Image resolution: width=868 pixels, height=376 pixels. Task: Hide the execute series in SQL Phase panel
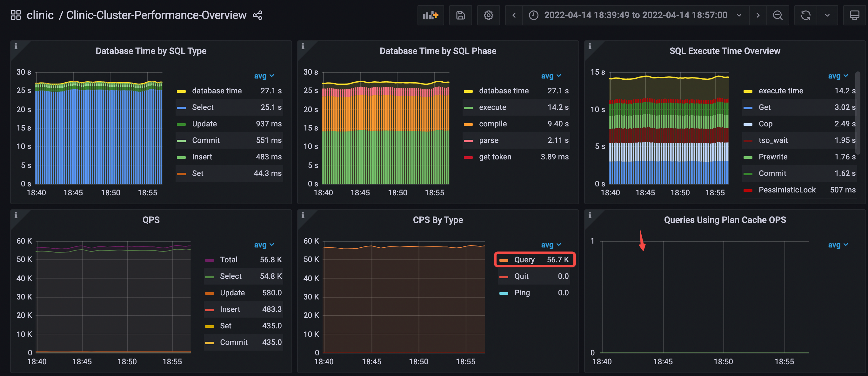tap(493, 107)
